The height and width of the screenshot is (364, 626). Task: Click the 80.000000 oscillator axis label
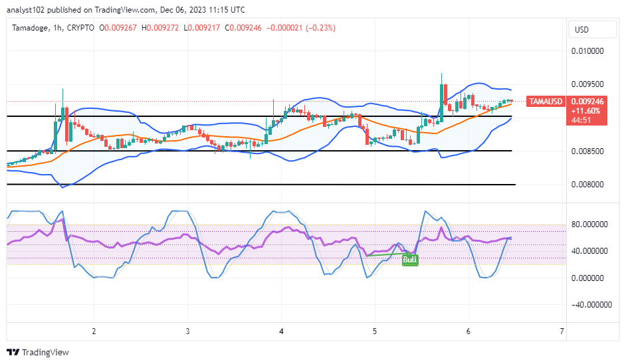pyautogui.click(x=589, y=225)
